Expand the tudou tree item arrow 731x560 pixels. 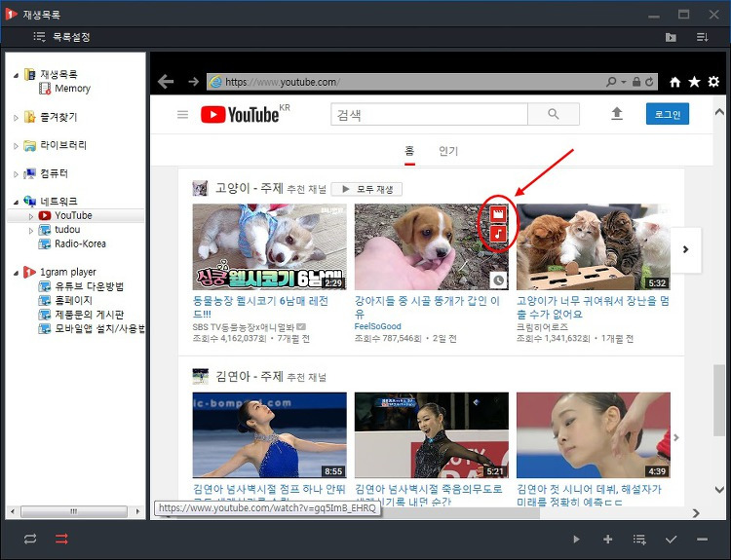pyautogui.click(x=31, y=230)
